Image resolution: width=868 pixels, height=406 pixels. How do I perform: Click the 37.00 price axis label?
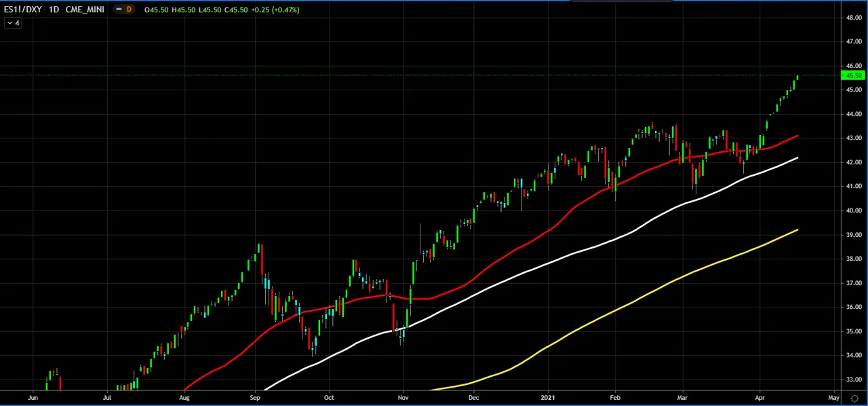(x=854, y=282)
